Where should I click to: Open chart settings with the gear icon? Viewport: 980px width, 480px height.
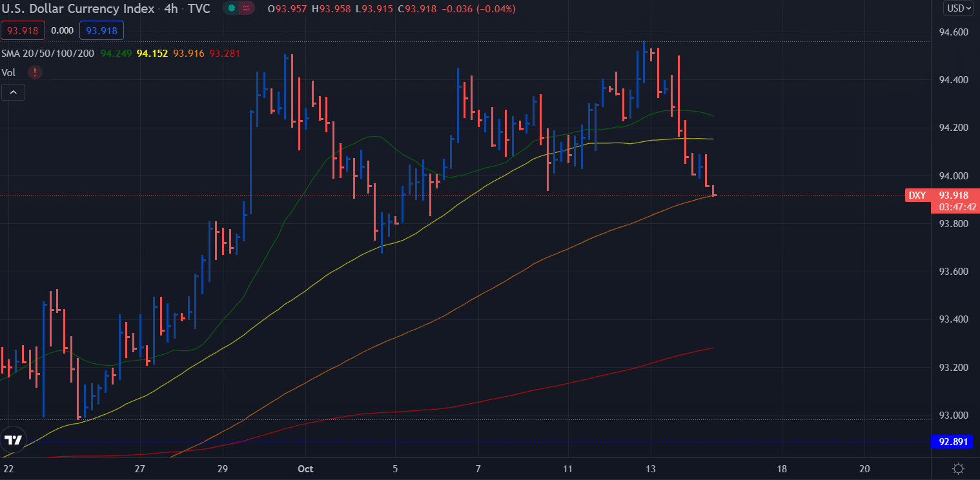point(958,468)
